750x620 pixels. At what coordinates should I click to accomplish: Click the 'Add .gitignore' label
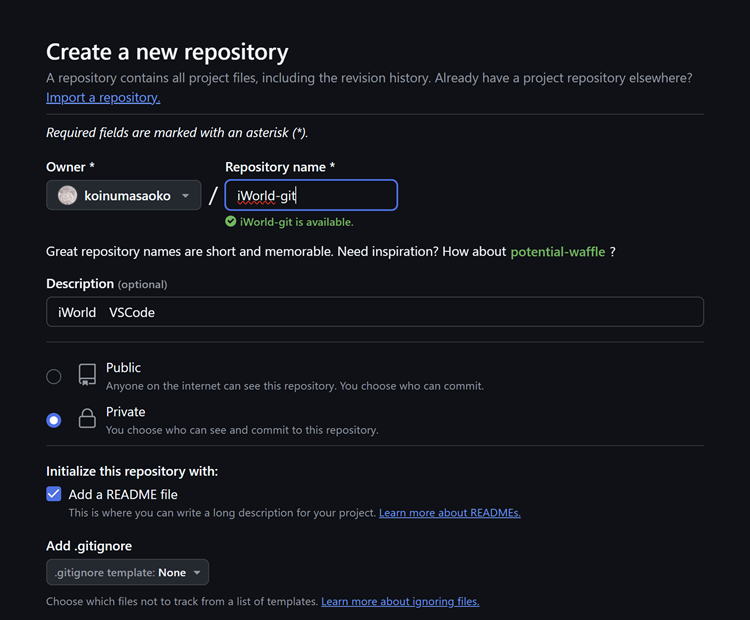click(89, 546)
